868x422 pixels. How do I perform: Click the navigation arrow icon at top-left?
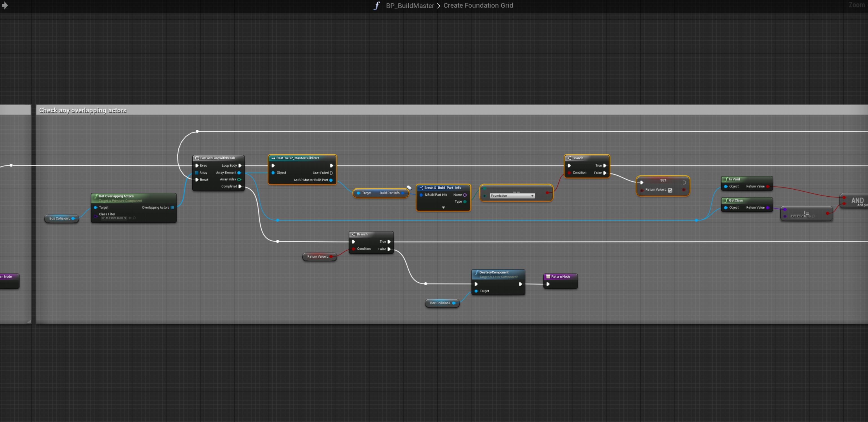5,6
